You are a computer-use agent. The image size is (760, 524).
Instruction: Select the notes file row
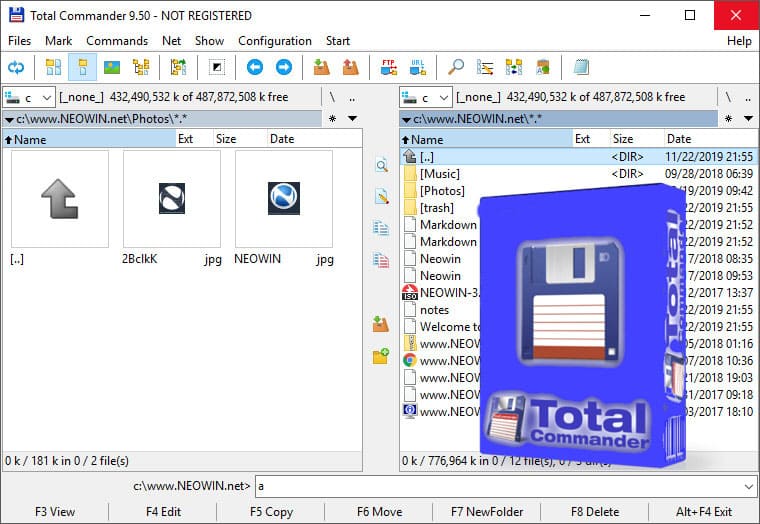579,310
